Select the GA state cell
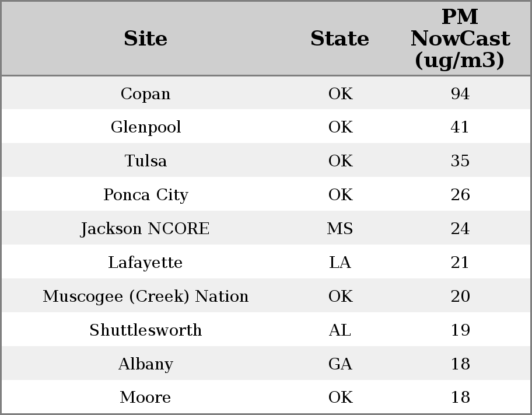Screen dimensions: 532x415 click(x=340, y=364)
